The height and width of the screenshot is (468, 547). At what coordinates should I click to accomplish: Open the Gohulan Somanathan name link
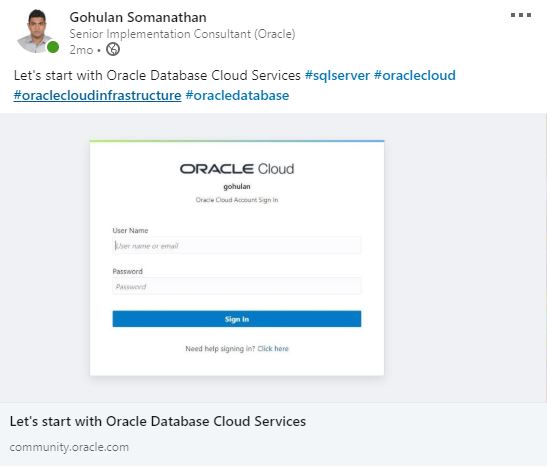coord(138,17)
